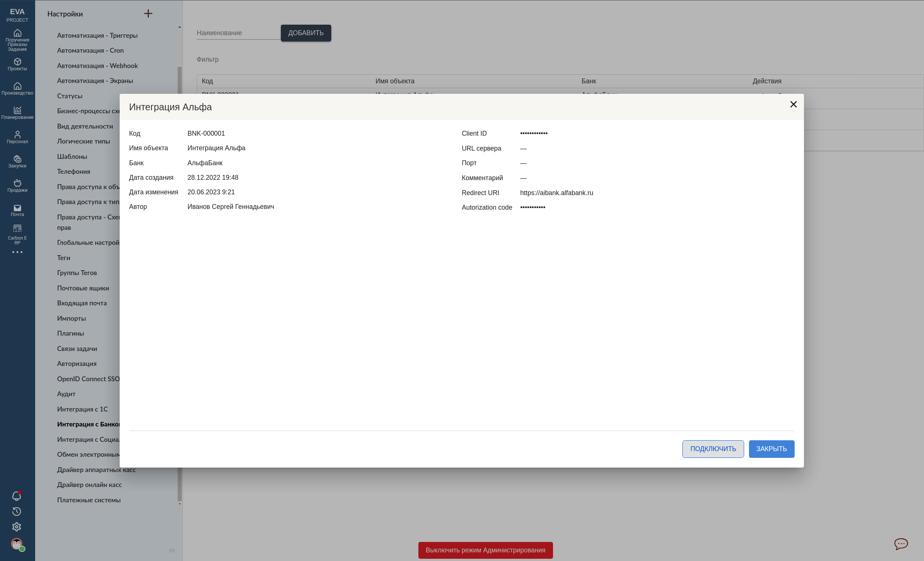Screen dimensions: 924x561
Task: Open Связи задачи item
Action: 77,349
